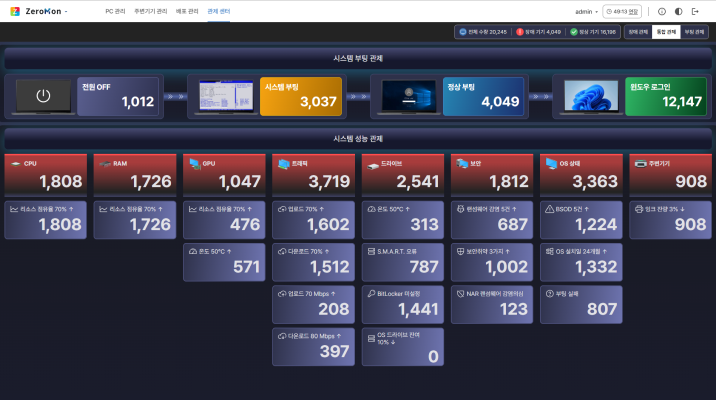Switch to the 통합 관제 view tab
Image resolution: width=716 pixels, height=400 pixels.
tap(666, 32)
